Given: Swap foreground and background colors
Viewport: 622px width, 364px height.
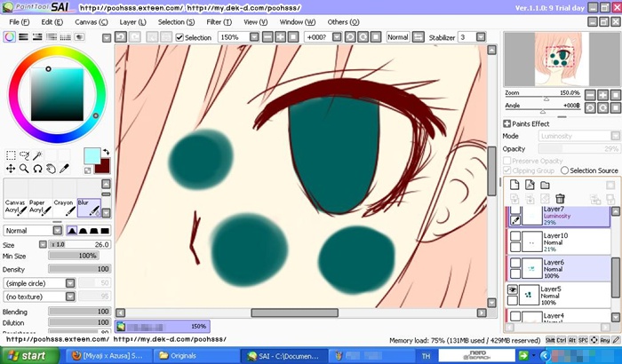Looking at the screenshot, I should coord(107,152).
